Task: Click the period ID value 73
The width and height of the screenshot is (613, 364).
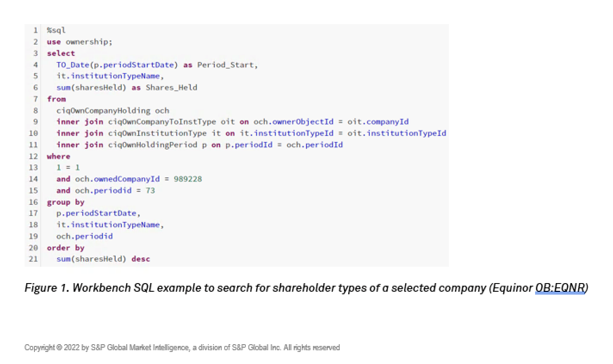Action: (x=150, y=191)
